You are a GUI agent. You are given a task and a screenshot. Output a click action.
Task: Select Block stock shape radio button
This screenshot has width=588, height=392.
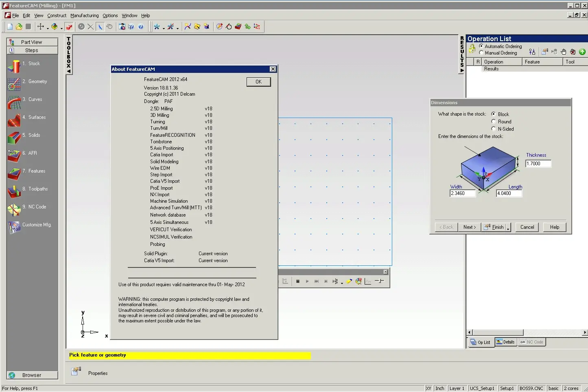coord(494,114)
